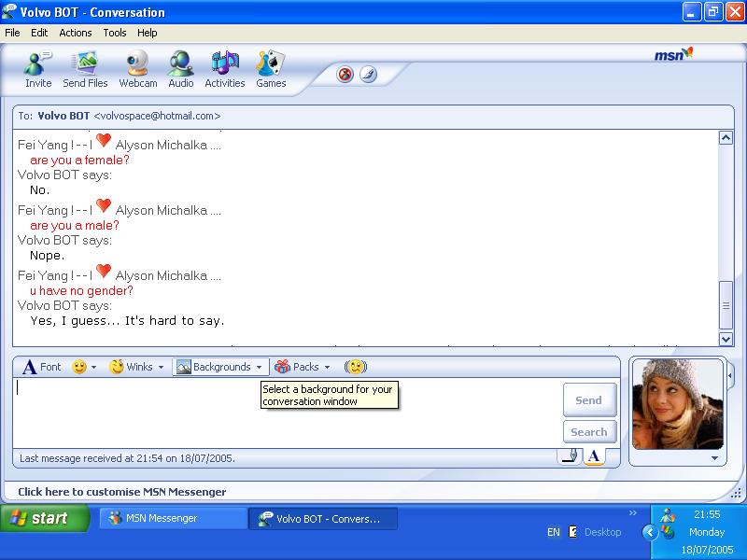Switch to MSN Messenger taskbar window
The width and height of the screenshot is (747, 560).
click(x=173, y=518)
